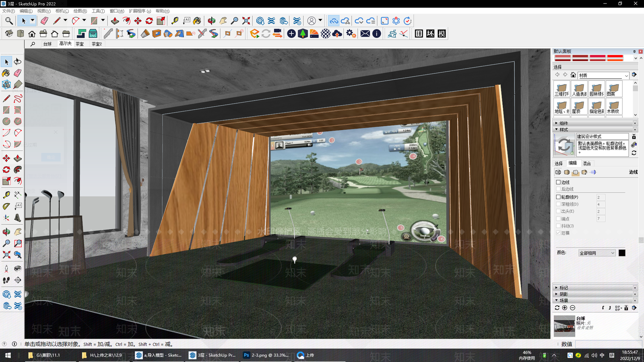Open the Select tool dropdown arrow in top toolbar

[x=33, y=21]
